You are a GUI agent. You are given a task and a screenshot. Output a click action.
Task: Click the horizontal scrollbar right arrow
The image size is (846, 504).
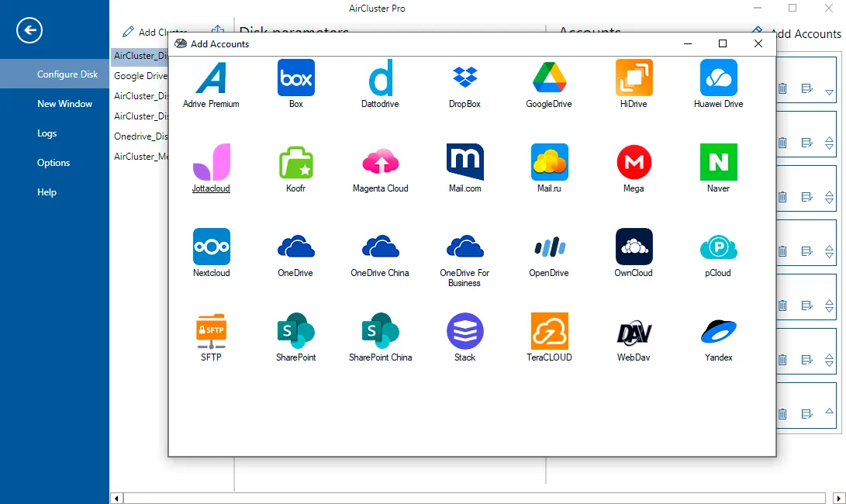pyautogui.click(x=838, y=498)
